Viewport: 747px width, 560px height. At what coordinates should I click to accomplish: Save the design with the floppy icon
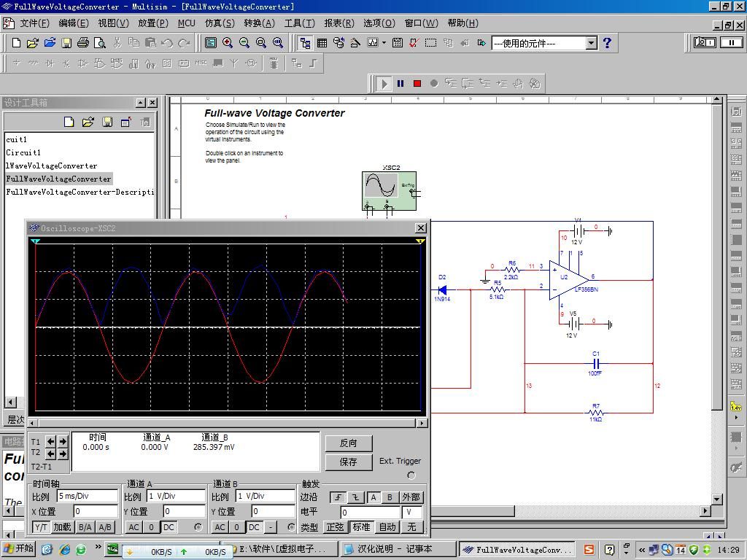66,43
